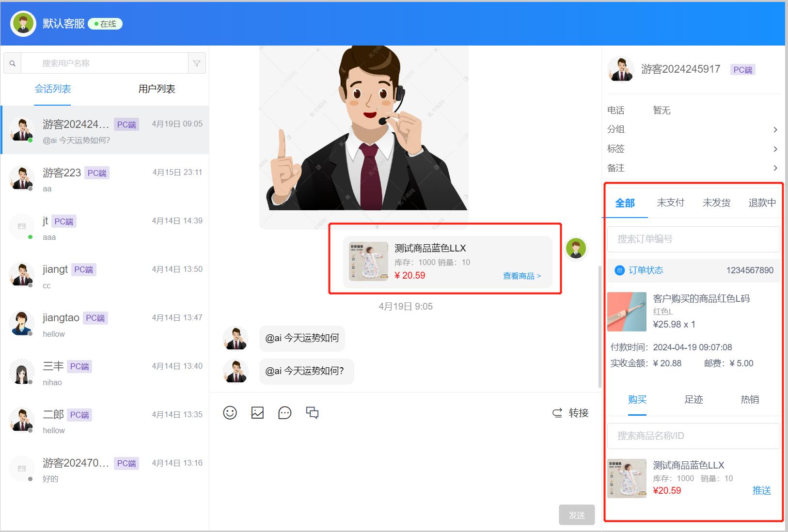Click the 默认客服 agent avatar in header

coord(23,23)
